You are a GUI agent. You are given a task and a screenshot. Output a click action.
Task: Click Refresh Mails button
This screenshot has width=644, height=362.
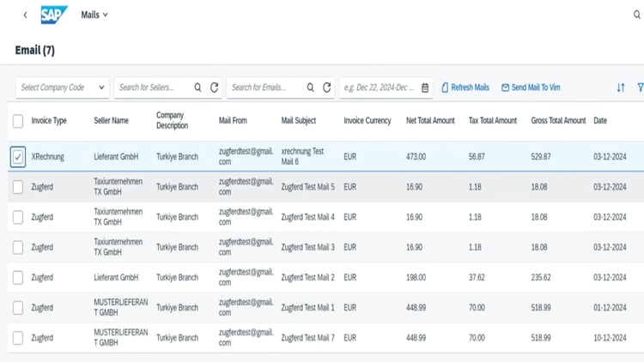tap(465, 87)
